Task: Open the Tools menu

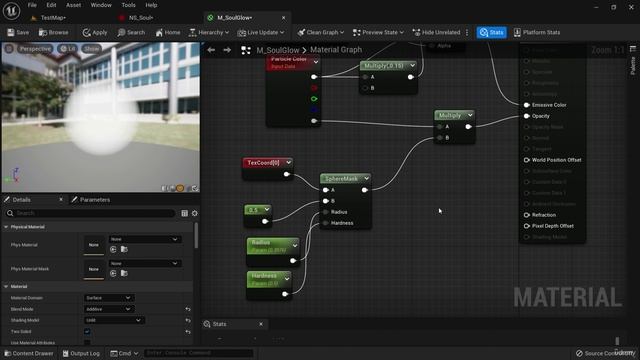Action: [x=128, y=5]
